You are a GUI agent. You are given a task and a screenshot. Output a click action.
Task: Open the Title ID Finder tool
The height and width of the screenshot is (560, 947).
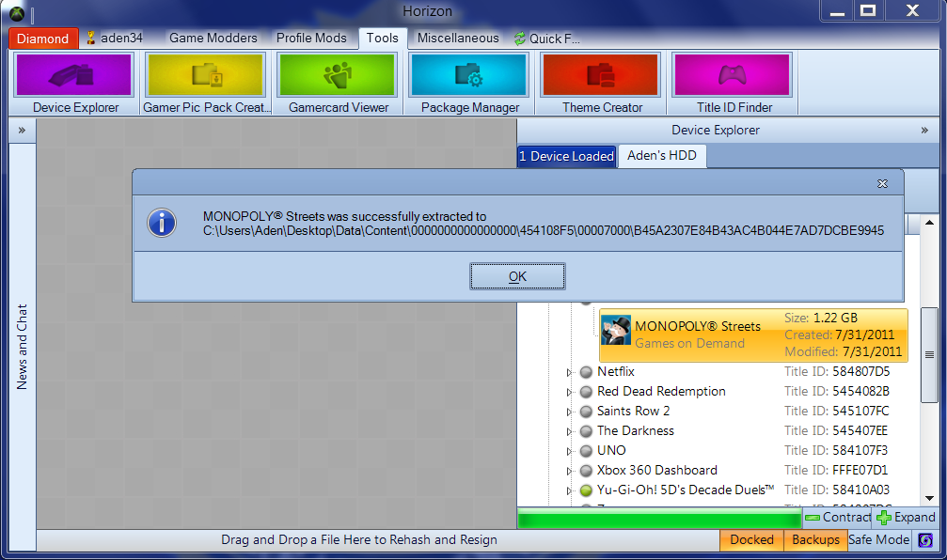(x=734, y=75)
